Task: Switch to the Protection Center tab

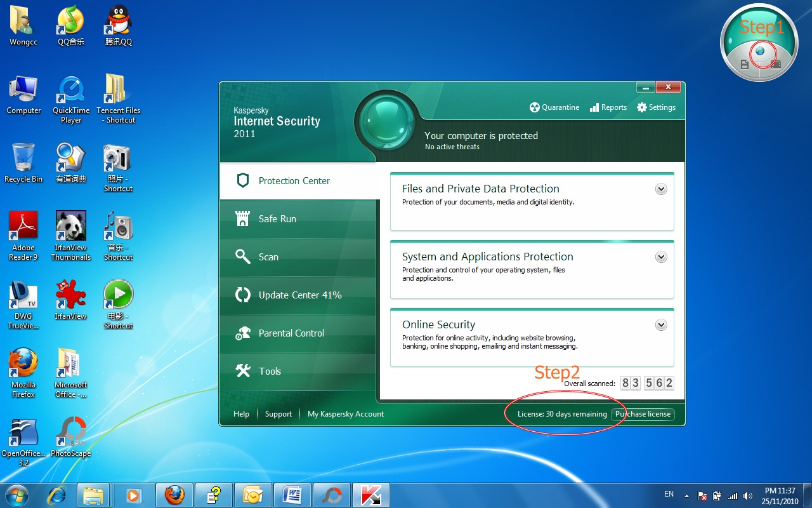Action: click(x=298, y=181)
